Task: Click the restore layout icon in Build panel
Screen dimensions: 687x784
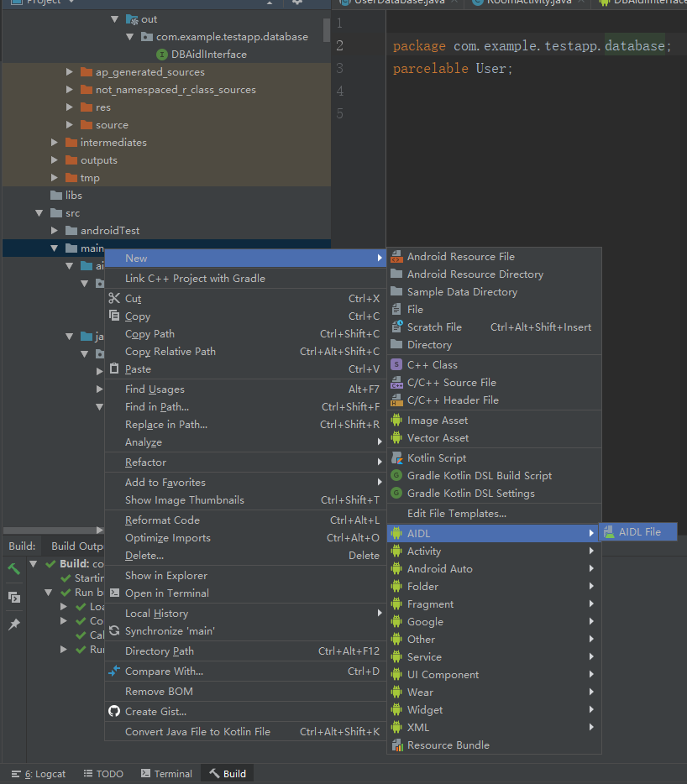Action: coord(14,597)
